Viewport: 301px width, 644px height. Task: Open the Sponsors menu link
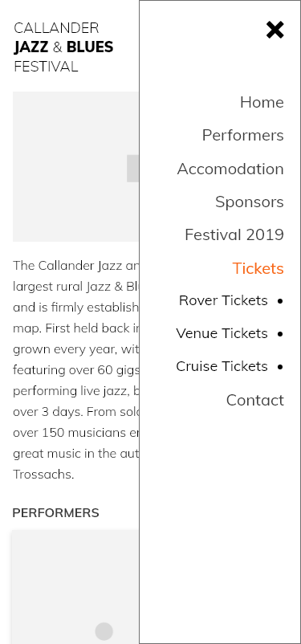point(250,202)
